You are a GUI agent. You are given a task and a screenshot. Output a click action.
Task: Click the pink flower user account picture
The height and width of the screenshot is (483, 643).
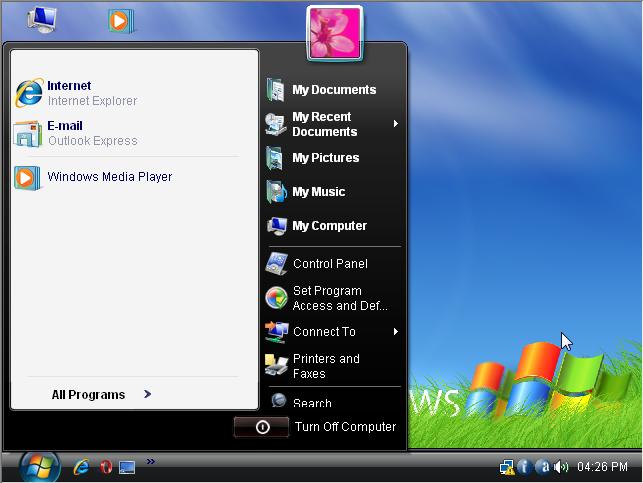click(x=334, y=33)
